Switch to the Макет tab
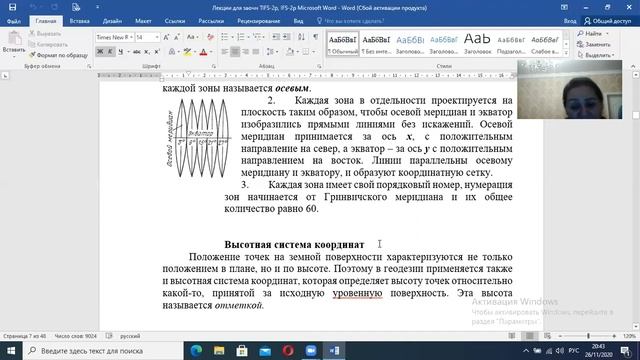640x360 pixels. click(143, 21)
